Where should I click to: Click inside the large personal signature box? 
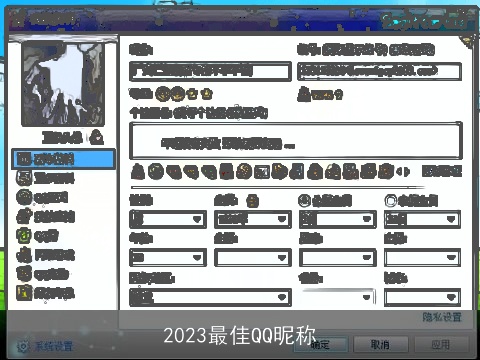point(296,140)
